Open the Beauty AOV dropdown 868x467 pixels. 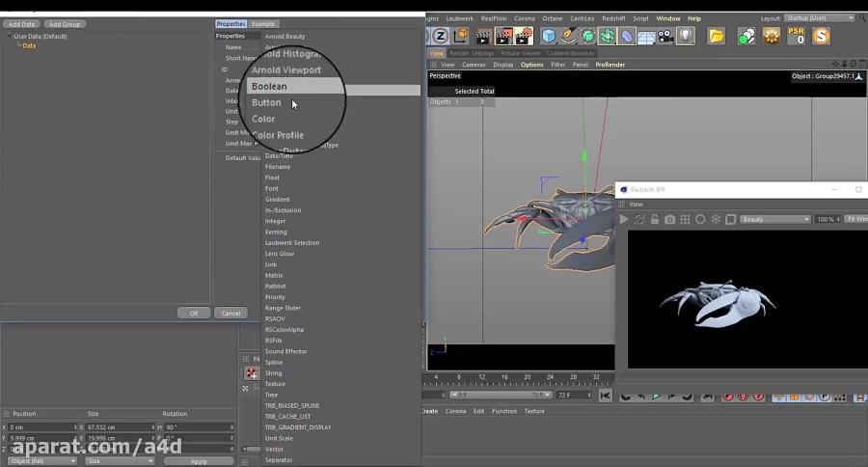click(775, 220)
